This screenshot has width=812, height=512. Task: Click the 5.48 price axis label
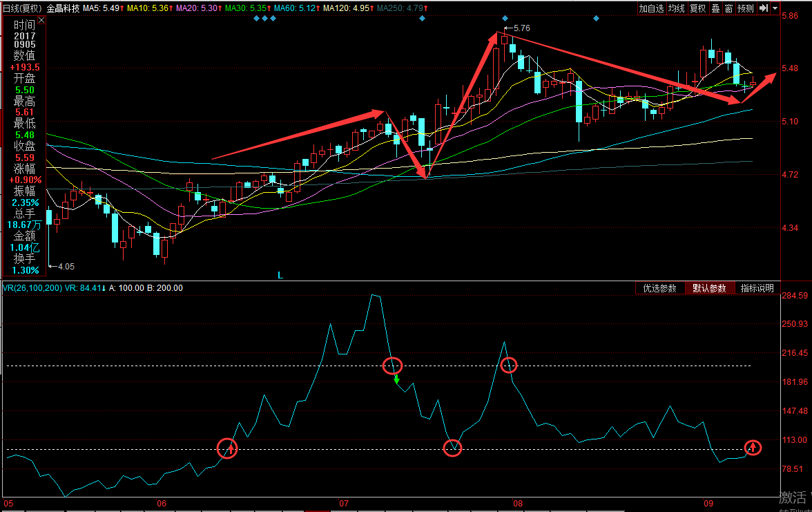pyautogui.click(x=790, y=68)
